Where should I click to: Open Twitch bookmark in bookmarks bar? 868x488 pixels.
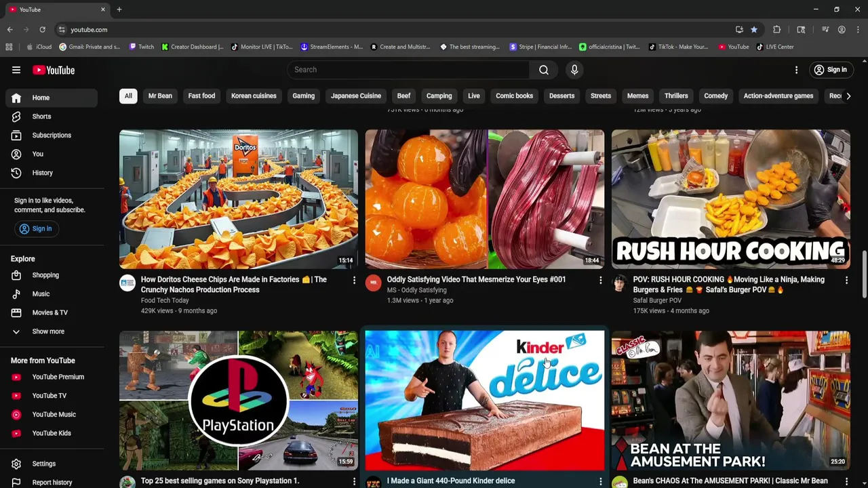coord(142,47)
